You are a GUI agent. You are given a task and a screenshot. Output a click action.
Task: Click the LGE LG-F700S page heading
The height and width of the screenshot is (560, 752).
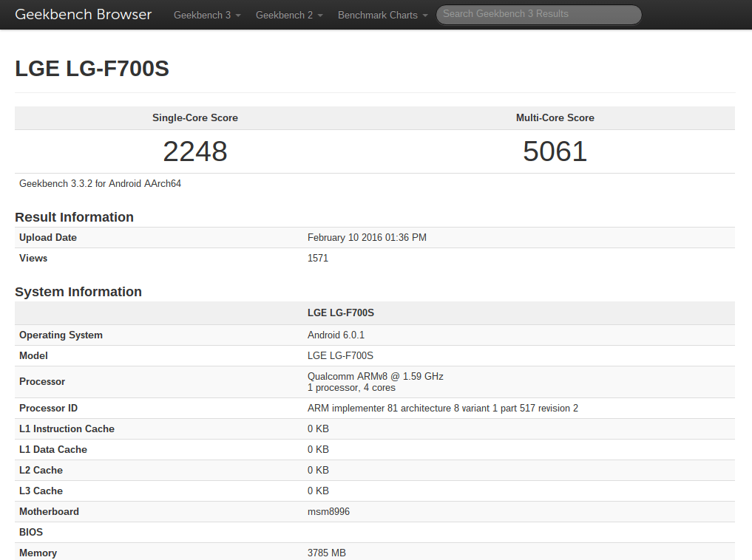[92, 68]
